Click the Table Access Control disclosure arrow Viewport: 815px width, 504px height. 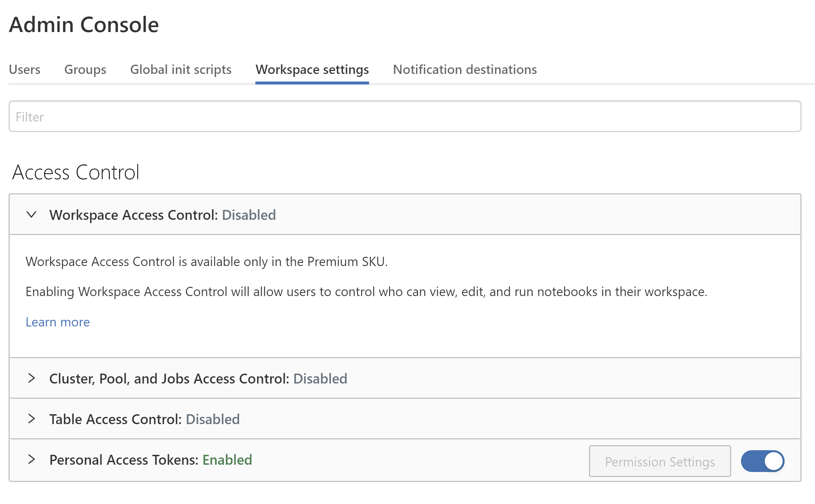click(x=32, y=419)
